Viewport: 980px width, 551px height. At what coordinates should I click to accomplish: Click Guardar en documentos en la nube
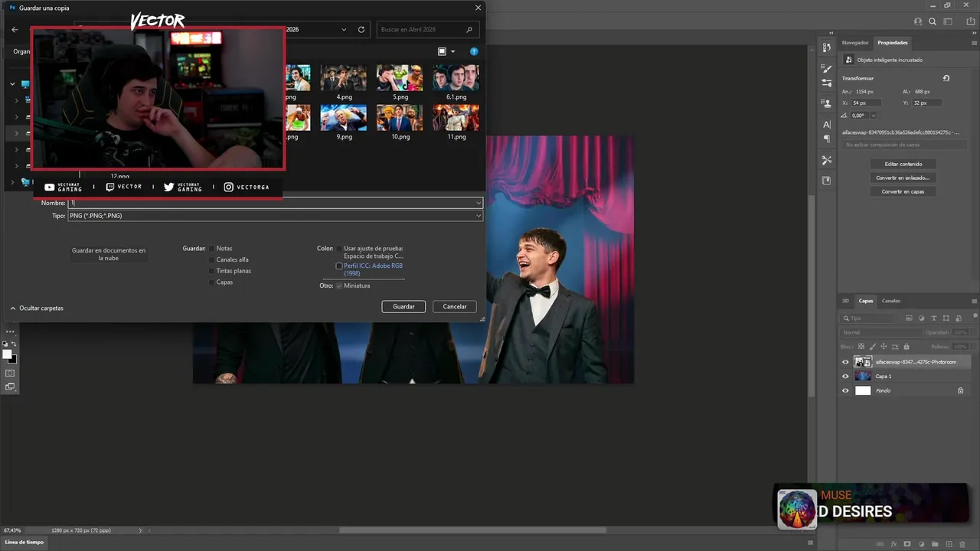(x=109, y=254)
